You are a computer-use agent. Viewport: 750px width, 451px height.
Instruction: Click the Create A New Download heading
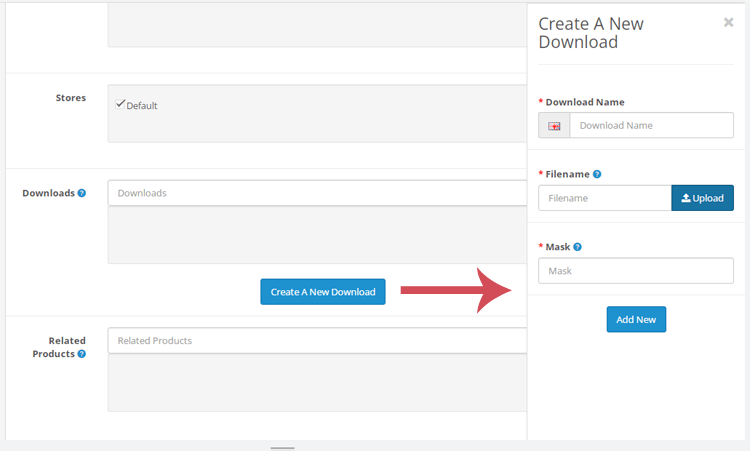(591, 33)
